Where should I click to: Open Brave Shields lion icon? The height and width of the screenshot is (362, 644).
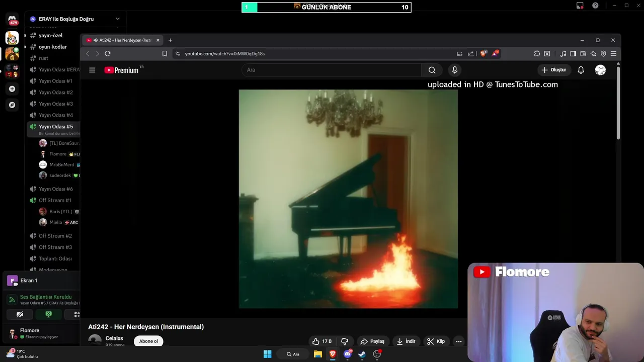pyautogui.click(x=484, y=53)
